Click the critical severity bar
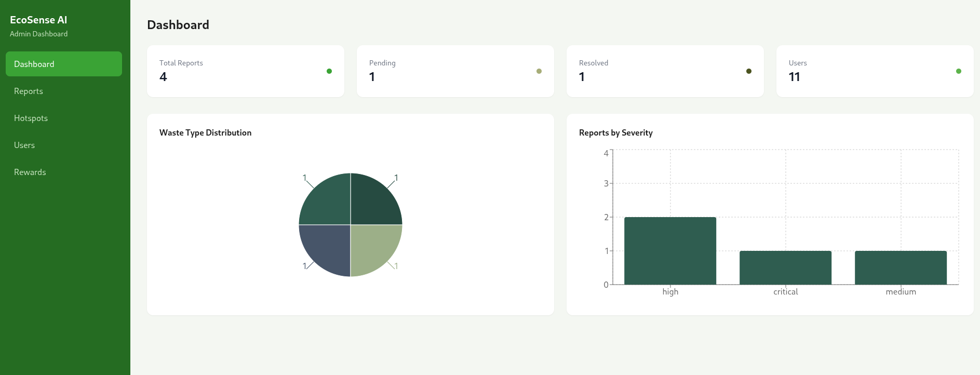The image size is (980, 375). click(x=785, y=267)
